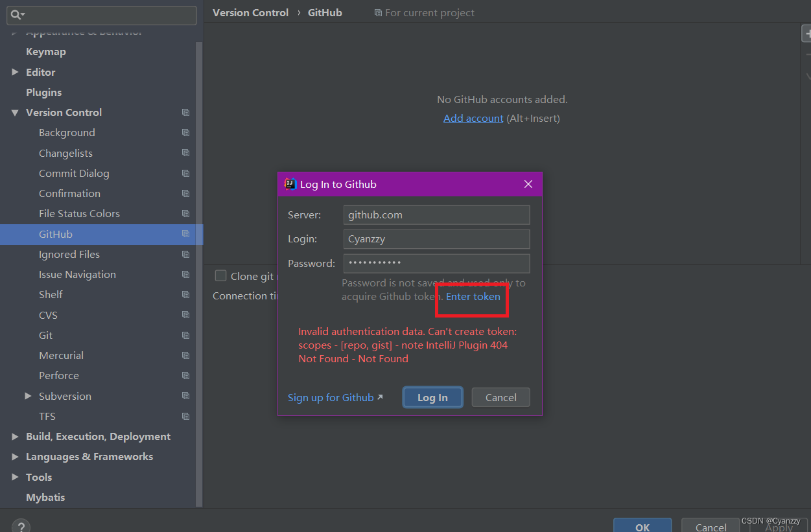
Task: Select the Ignored Files page
Action: point(69,254)
